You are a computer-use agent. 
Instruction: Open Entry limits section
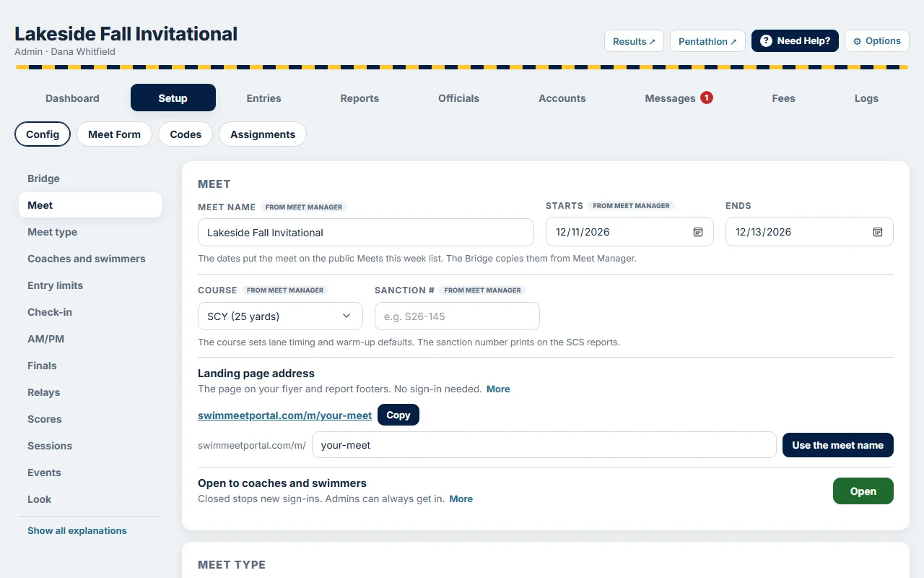tap(90, 285)
